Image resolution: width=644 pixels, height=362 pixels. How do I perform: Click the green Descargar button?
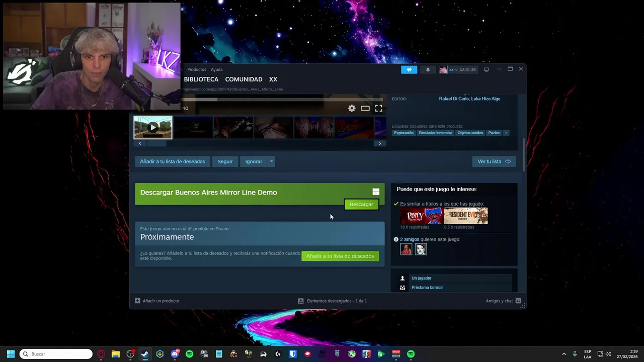[x=361, y=204]
